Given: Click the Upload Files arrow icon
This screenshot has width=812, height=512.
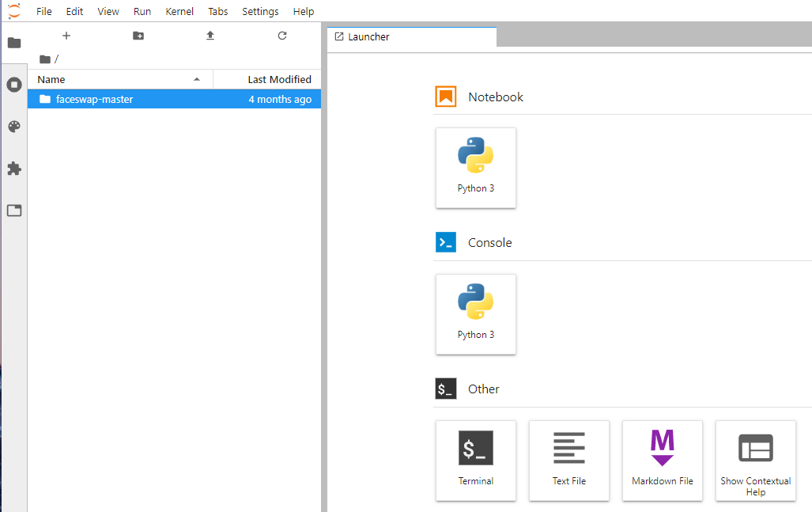Looking at the screenshot, I should pos(210,36).
